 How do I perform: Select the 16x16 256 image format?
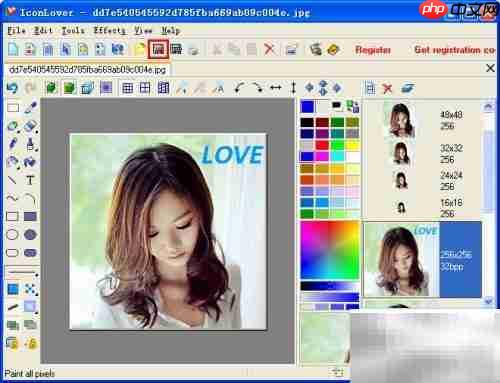(422, 208)
